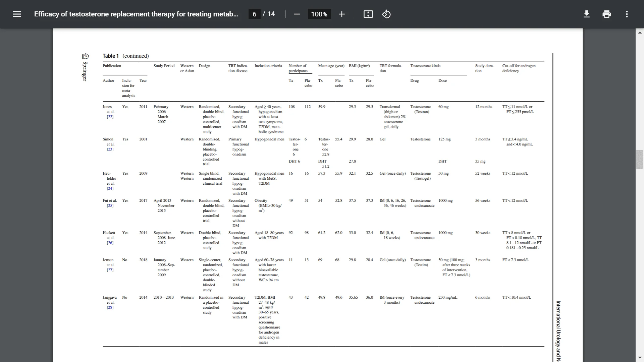Click the 'Western or Asian' column header
The image size is (644, 362).
coord(187,68)
